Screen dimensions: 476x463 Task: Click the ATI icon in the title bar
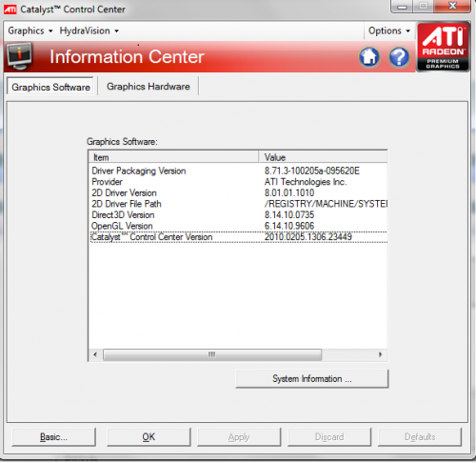click(10, 10)
